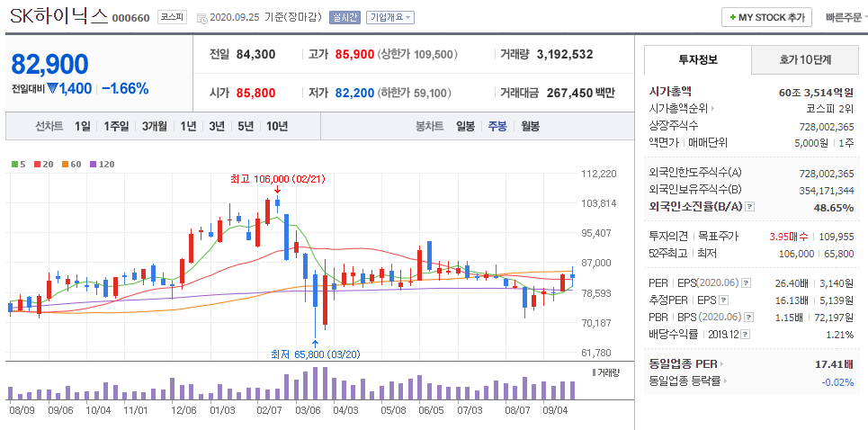Click the 거래량 value 3,192,532
The height and width of the screenshot is (430, 868).
pyautogui.click(x=565, y=54)
